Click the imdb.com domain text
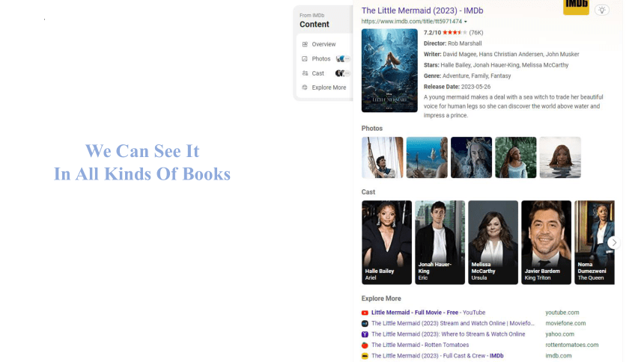 coord(558,356)
